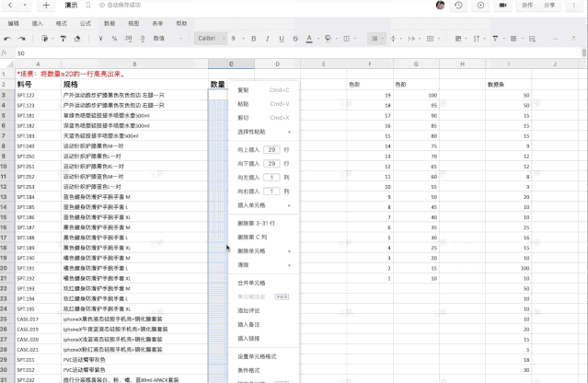This screenshot has width=588, height=383.
Task: Open the 视图 menu
Action: [x=133, y=23]
